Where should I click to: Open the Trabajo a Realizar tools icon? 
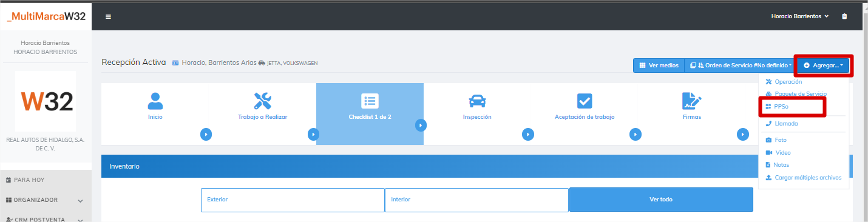coord(262,101)
